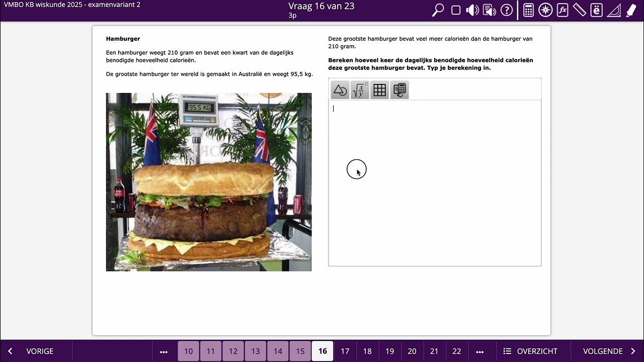Show later questions via right ellipsis
Image resolution: width=644 pixels, height=362 pixels.
[x=479, y=351]
